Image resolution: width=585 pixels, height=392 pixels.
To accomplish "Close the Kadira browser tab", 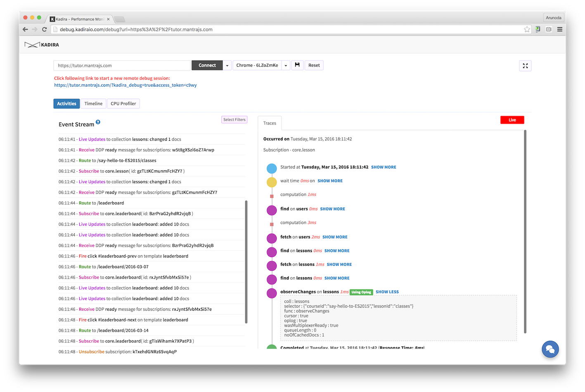I will coord(108,19).
